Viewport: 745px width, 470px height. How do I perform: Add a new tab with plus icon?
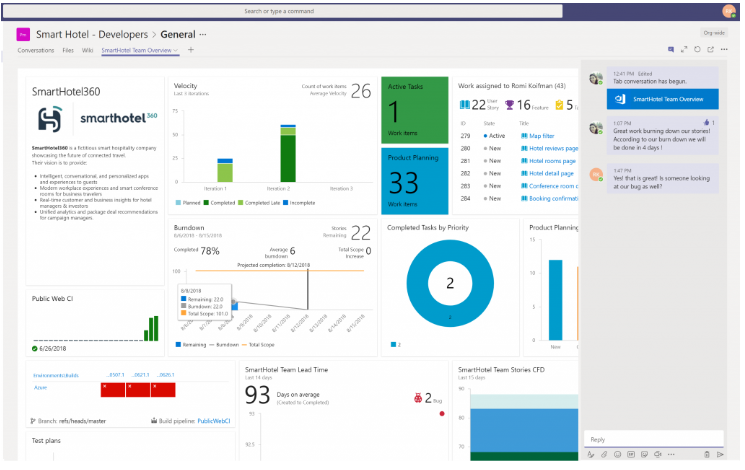coord(191,49)
